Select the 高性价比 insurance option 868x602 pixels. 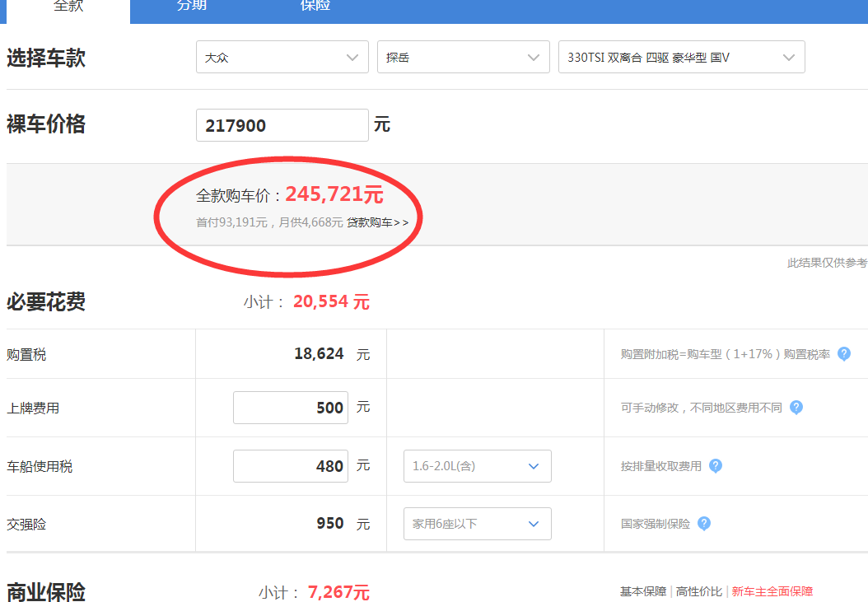pos(699,591)
